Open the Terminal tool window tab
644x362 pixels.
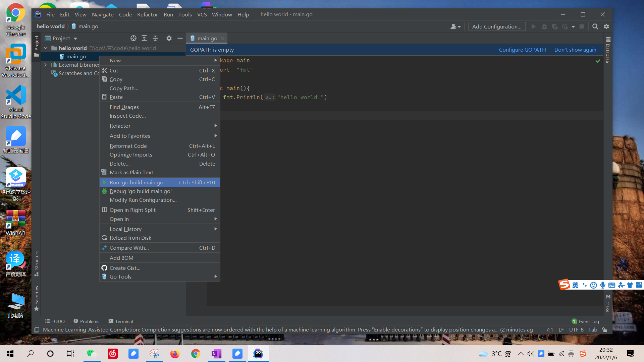121,321
